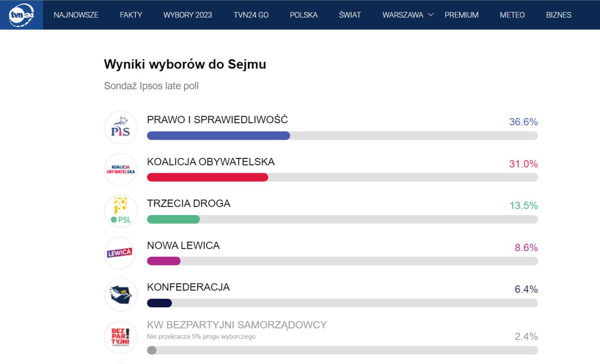The image size is (600, 364).
Task: Select the Świat menu item
Action: click(x=350, y=15)
